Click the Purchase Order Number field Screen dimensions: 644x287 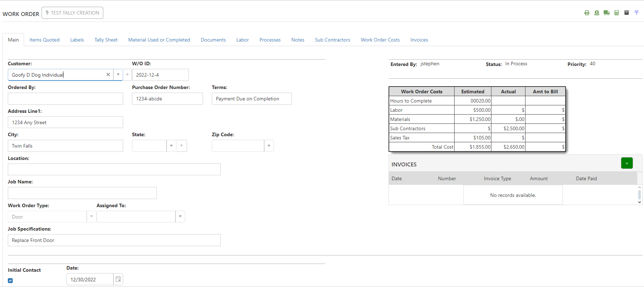tap(167, 99)
